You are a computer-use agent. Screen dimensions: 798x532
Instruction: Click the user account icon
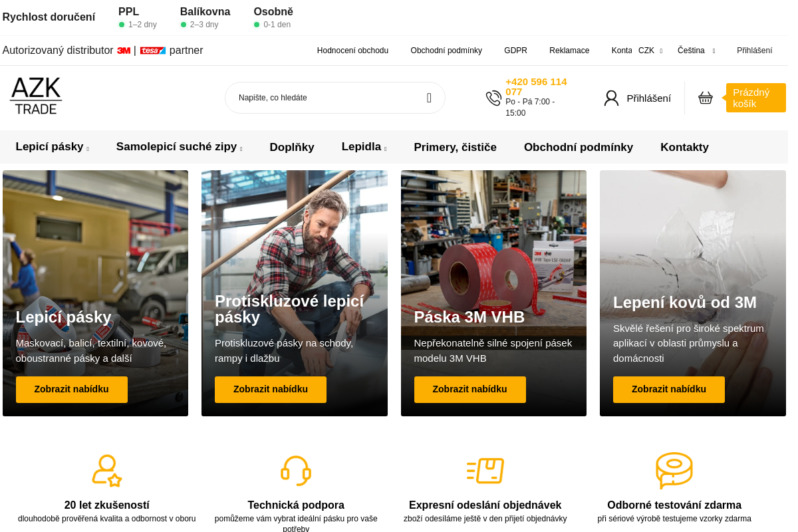611,98
